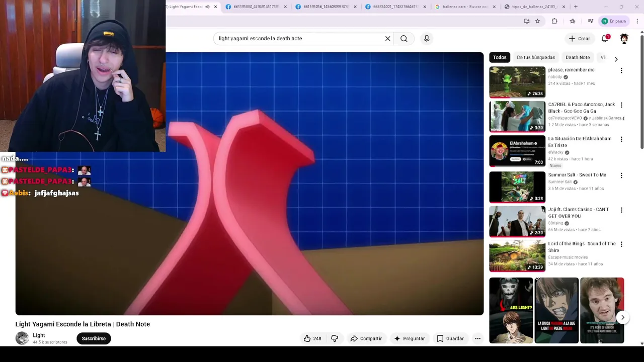Dislike the video with thumbs down
Image resolution: width=644 pixels, height=362 pixels.
pos(335,338)
